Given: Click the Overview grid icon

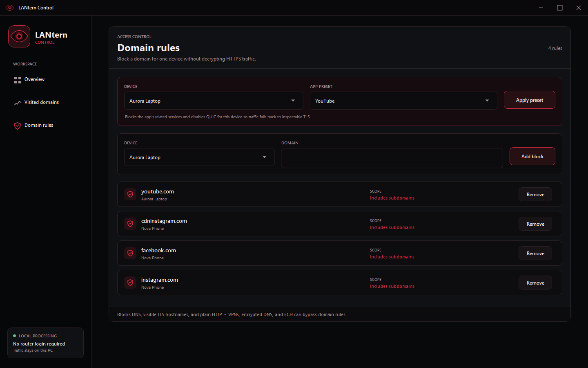Looking at the screenshot, I should [18, 80].
